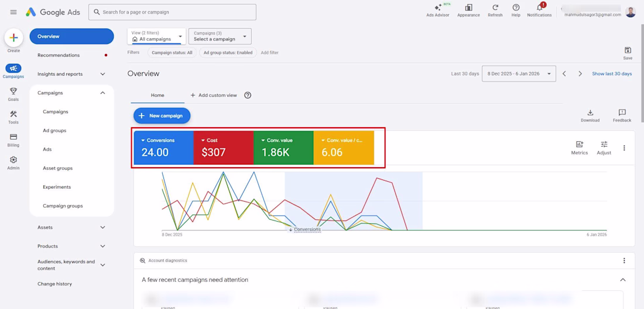The height and width of the screenshot is (309, 644).
Task: Click Show last 30 days link
Action: (x=612, y=74)
